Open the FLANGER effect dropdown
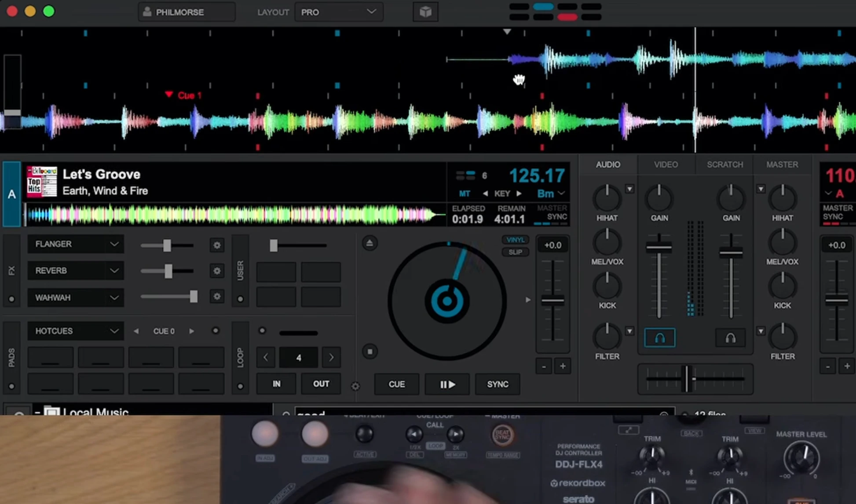The image size is (856, 504). click(x=76, y=244)
